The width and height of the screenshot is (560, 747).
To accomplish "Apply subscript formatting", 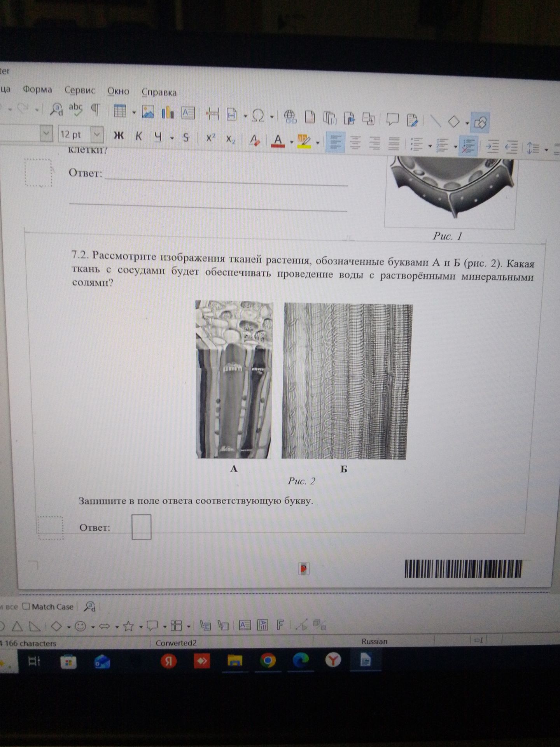I will pyautogui.click(x=231, y=139).
